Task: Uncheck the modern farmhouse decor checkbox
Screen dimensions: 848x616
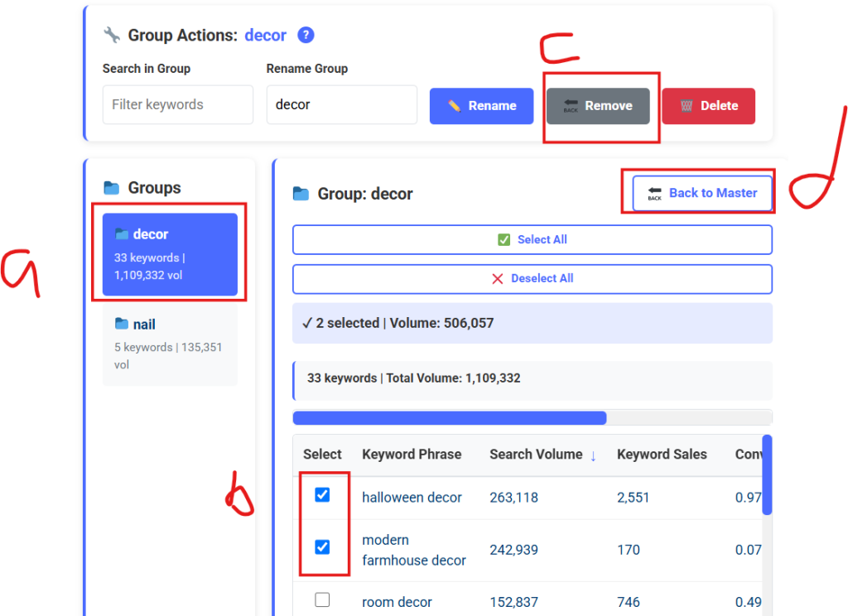Action: coord(322,547)
